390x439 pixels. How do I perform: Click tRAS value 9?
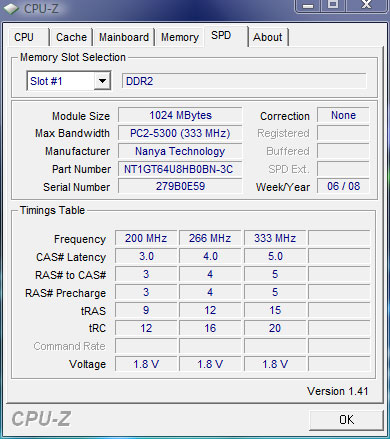point(146,310)
